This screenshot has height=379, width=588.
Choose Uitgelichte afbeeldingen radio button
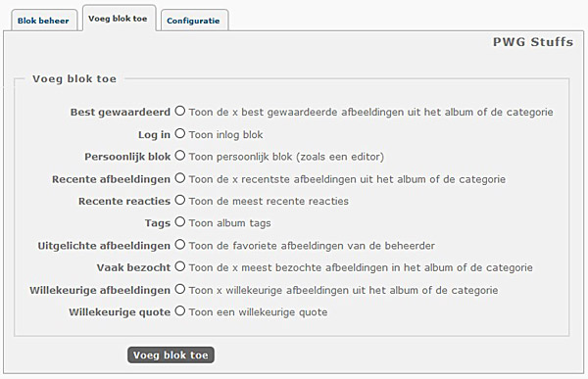pos(180,245)
